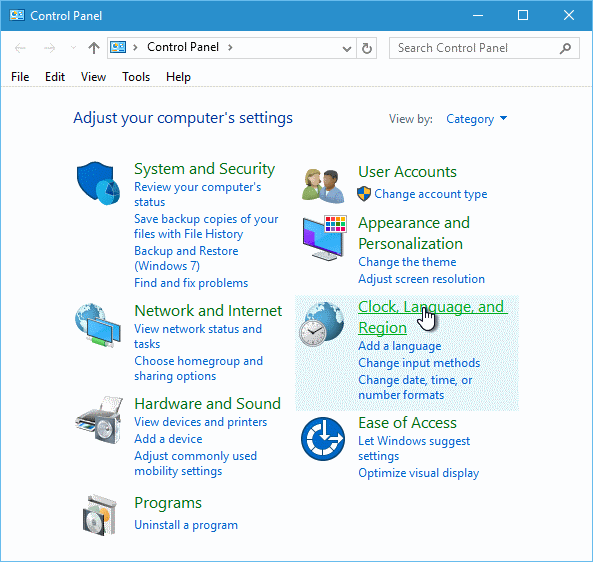Click Add a device link
593x562 pixels.
pos(168,439)
